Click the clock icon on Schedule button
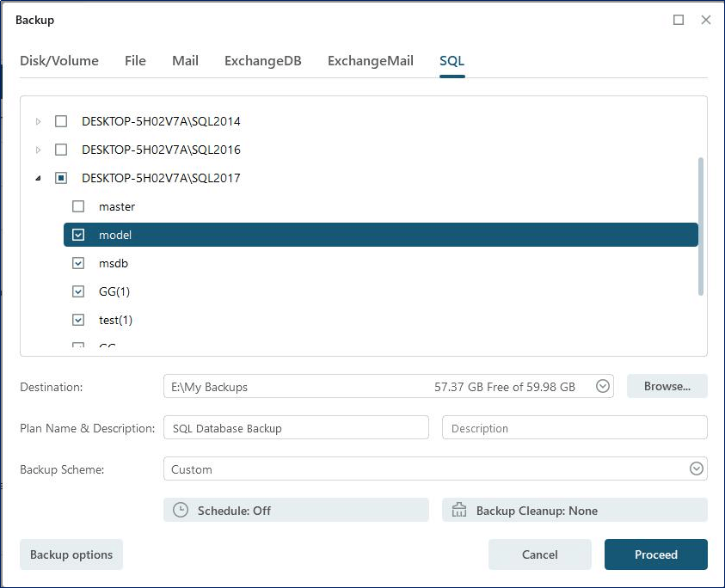The width and height of the screenshot is (725, 588). point(181,510)
